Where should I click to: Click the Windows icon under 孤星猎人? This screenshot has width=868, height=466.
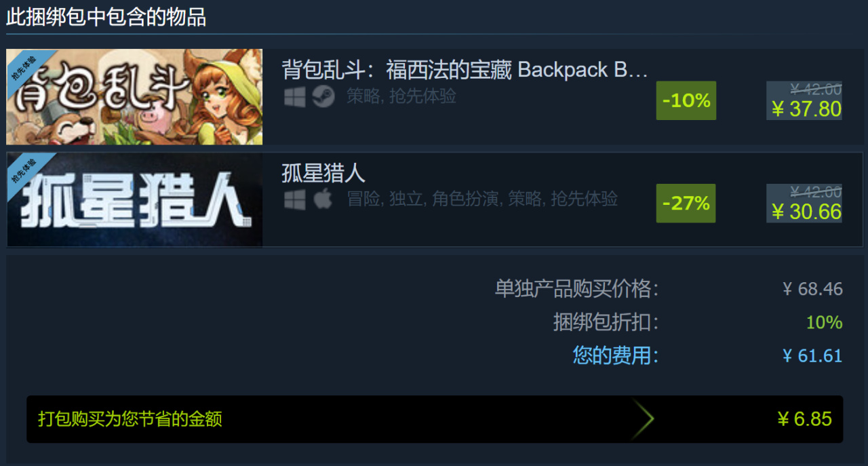click(x=295, y=199)
